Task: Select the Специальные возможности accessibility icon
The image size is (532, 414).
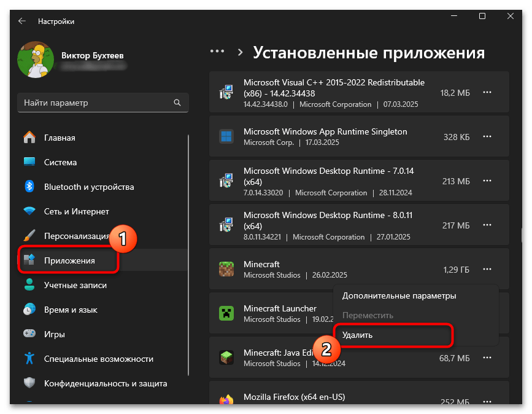Action: (29, 358)
